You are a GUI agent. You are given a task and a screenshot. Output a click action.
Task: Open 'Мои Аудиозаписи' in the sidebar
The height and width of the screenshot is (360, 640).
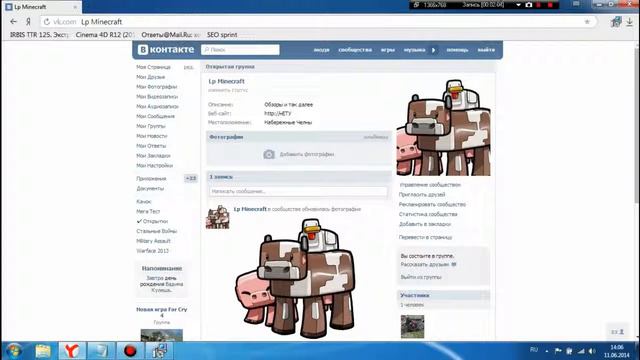point(158,106)
